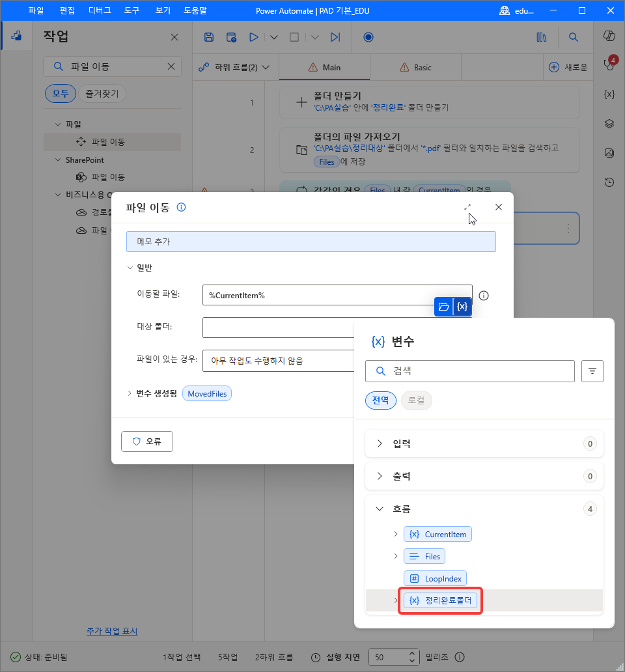Open the stop options dropdown arrow

coord(315,37)
